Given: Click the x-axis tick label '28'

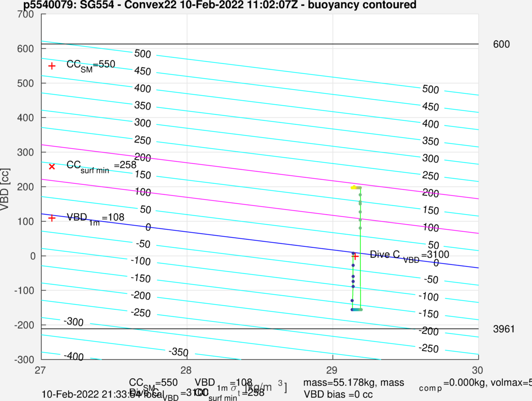Looking at the screenshot, I should 186,370.
